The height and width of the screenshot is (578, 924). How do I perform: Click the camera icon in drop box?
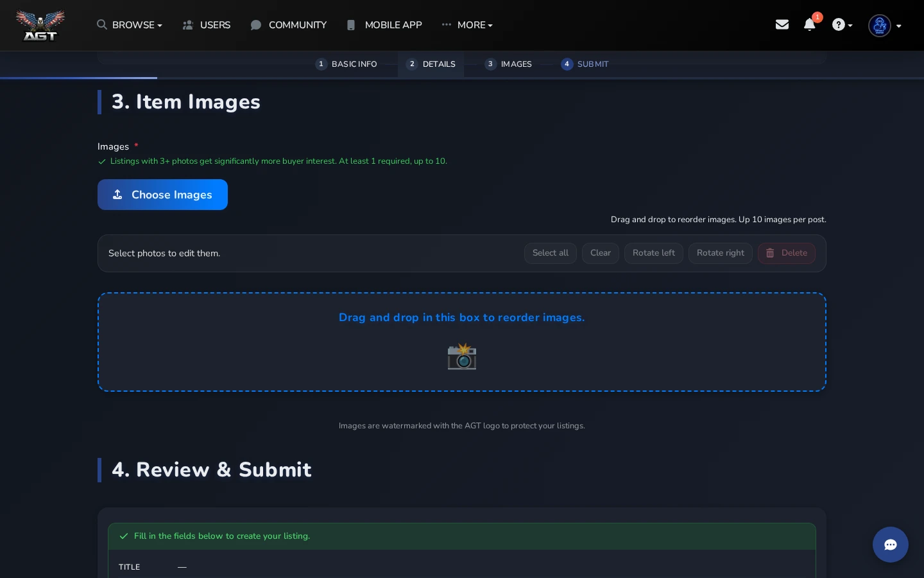[462, 356]
